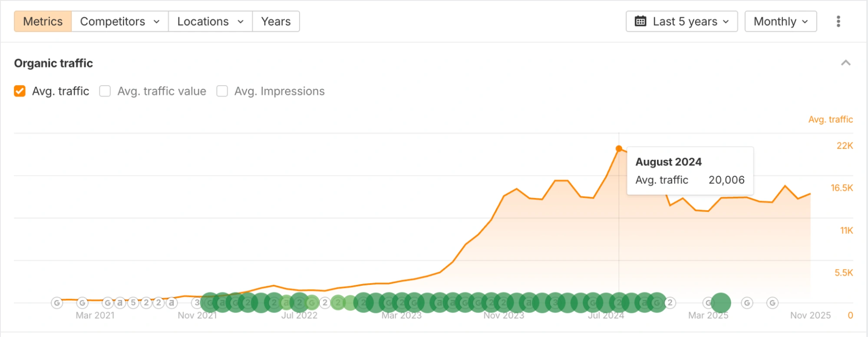Open the three-dot more options menu
Viewport: 868px width, 337px height.
[x=838, y=21]
